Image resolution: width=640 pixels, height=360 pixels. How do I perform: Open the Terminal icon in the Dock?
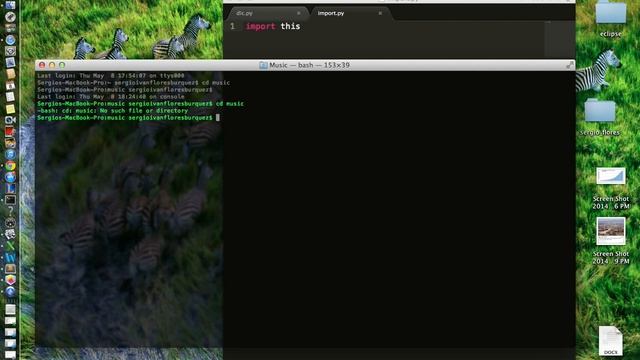(x=10, y=200)
